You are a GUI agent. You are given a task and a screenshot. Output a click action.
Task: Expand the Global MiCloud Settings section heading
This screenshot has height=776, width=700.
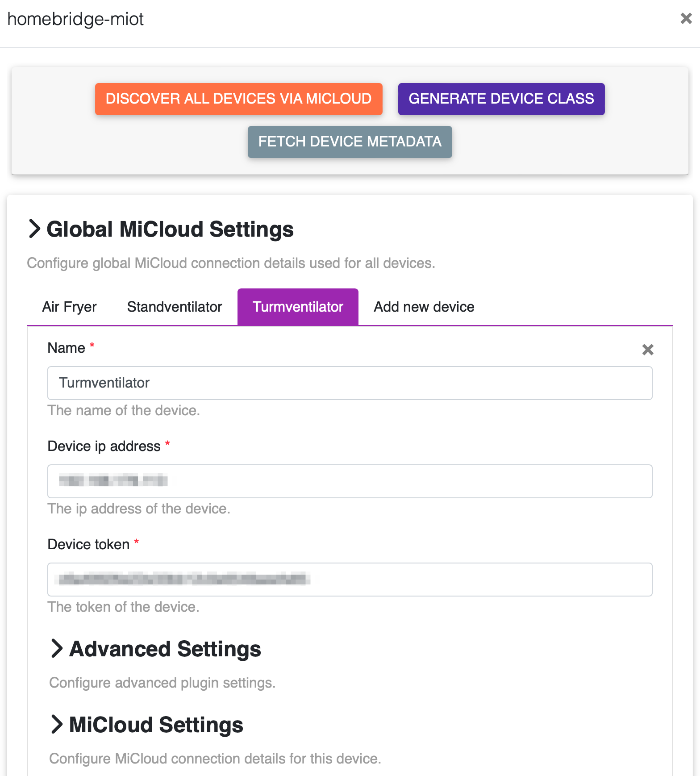pos(170,229)
